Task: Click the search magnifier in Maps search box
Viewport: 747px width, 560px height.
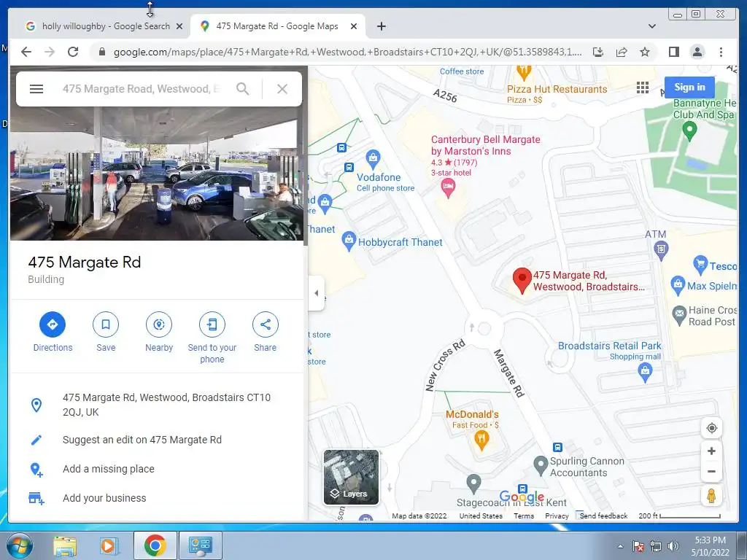Action: coord(242,89)
